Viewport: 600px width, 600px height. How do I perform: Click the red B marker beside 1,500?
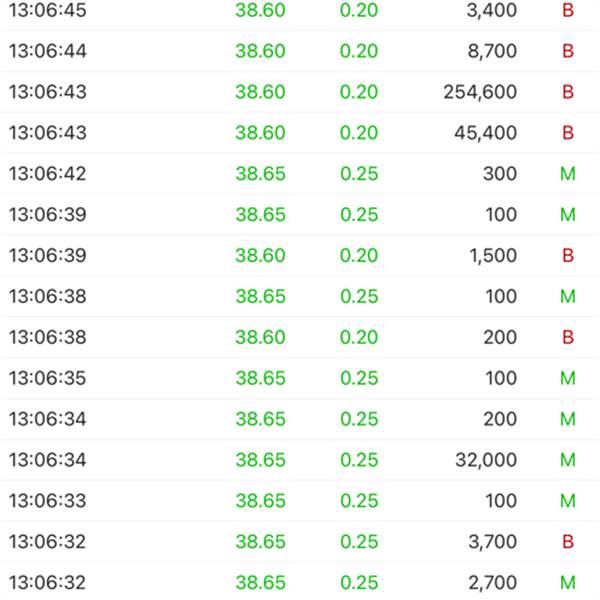click(568, 255)
